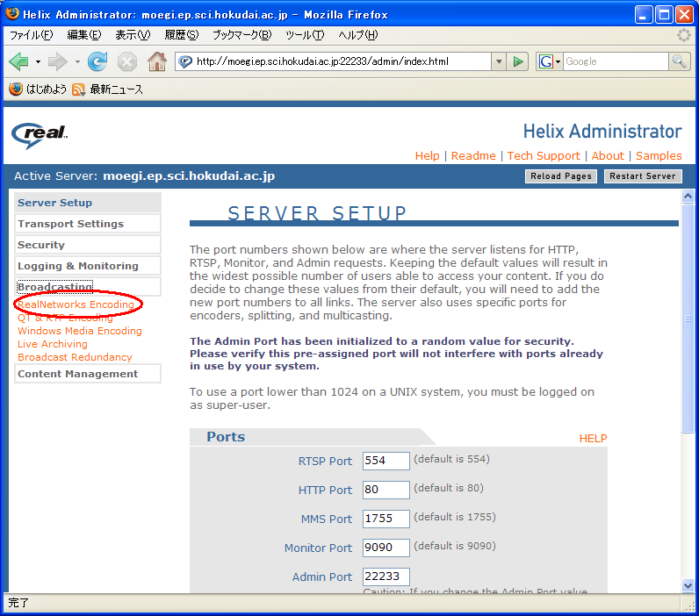Click the orange HELP link beside Ports
The height and width of the screenshot is (616, 699).
[593, 439]
